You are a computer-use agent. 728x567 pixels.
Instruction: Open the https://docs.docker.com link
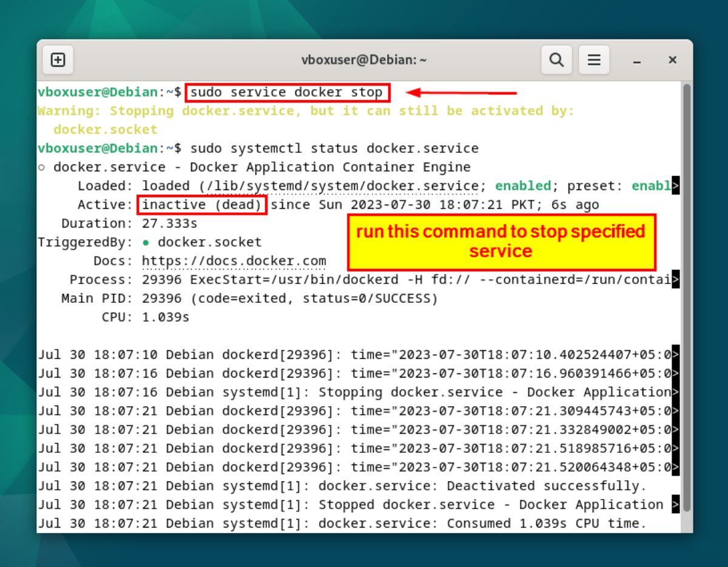pos(234,261)
